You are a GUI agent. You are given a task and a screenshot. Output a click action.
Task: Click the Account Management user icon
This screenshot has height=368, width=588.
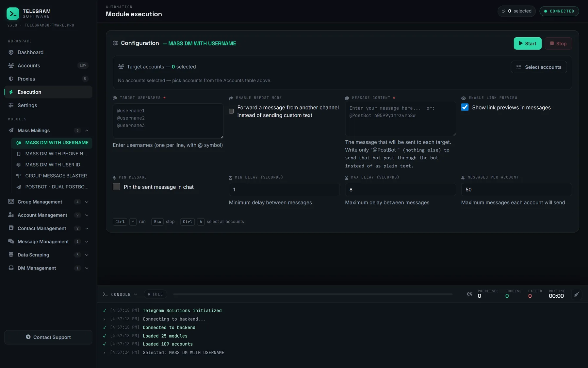pos(11,215)
